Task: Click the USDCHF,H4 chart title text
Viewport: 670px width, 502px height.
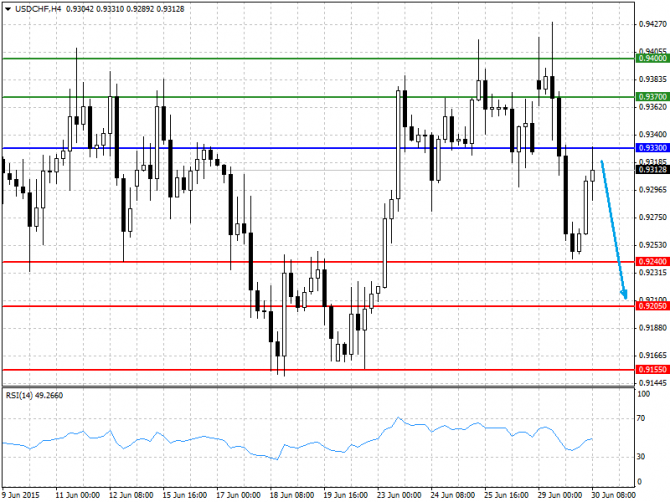Action: [38, 9]
